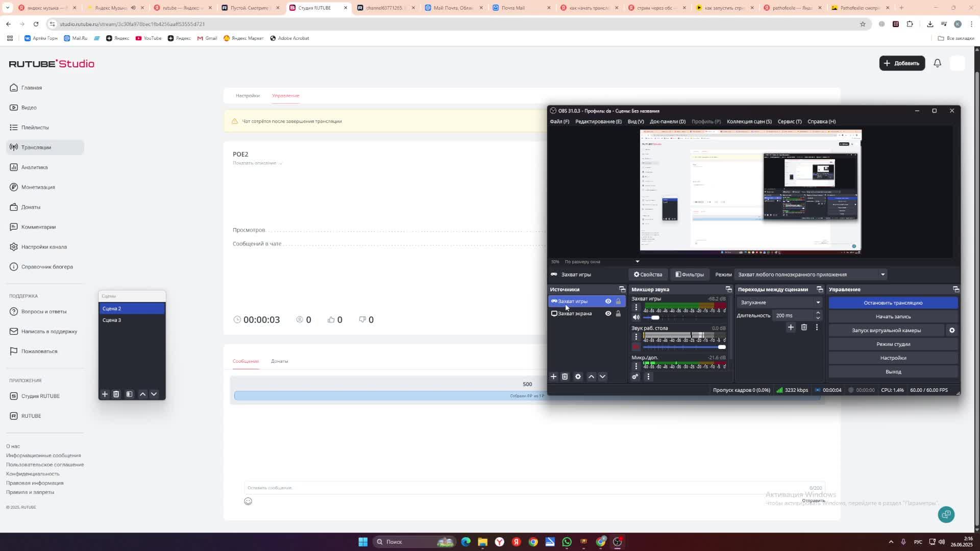
Task: Click Остановить трансляцию button
Action: click(893, 303)
